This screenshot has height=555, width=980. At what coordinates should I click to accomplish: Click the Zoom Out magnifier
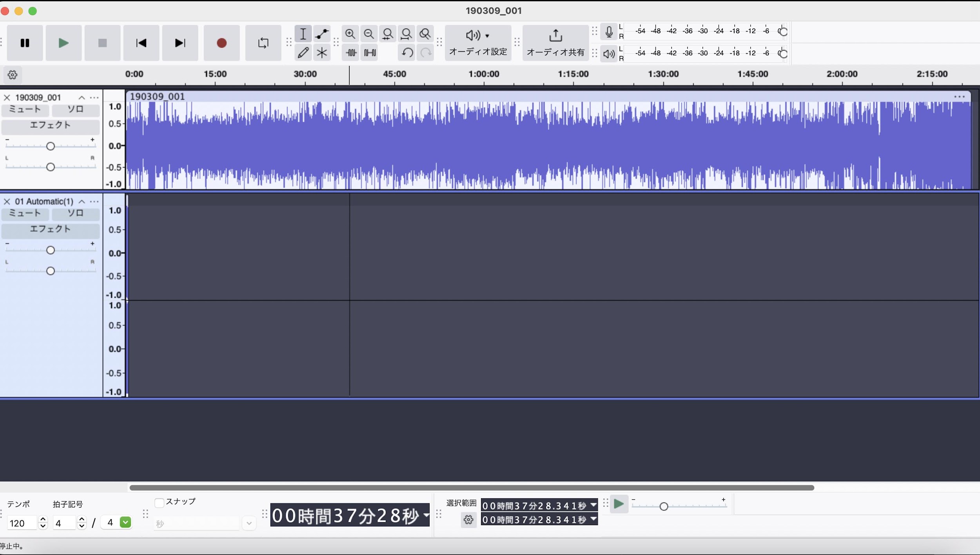click(x=369, y=34)
